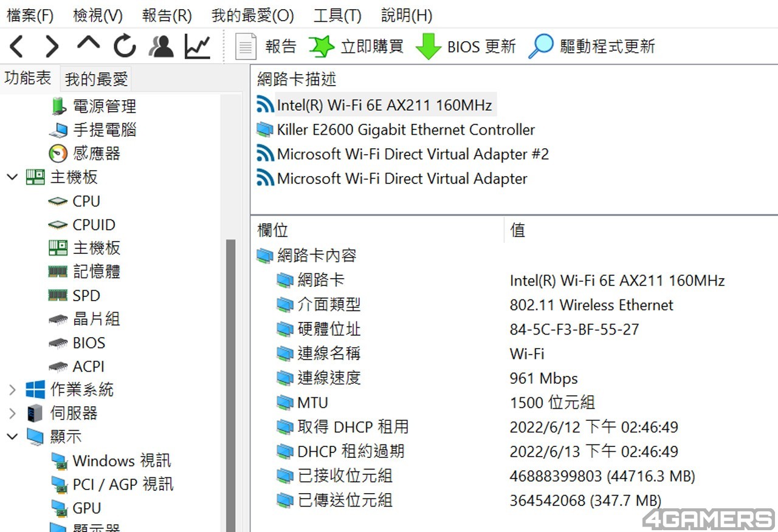Viewport: 778px width, 532px height.
Task: Click the 伺服器 server icon
Action: point(35,413)
